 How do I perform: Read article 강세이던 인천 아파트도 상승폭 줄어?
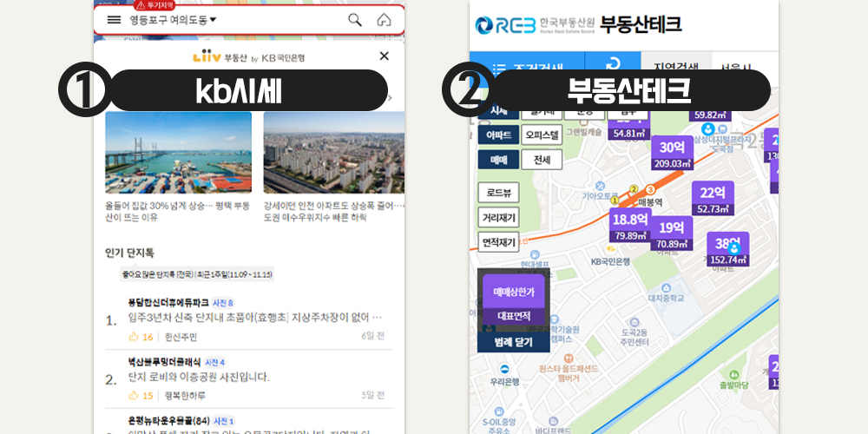point(334,212)
